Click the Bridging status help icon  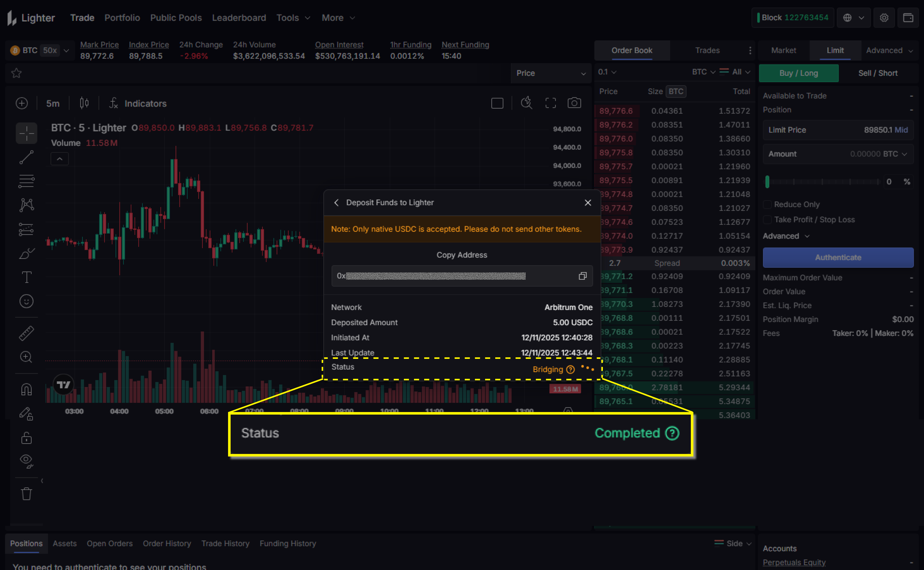coord(570,369)
